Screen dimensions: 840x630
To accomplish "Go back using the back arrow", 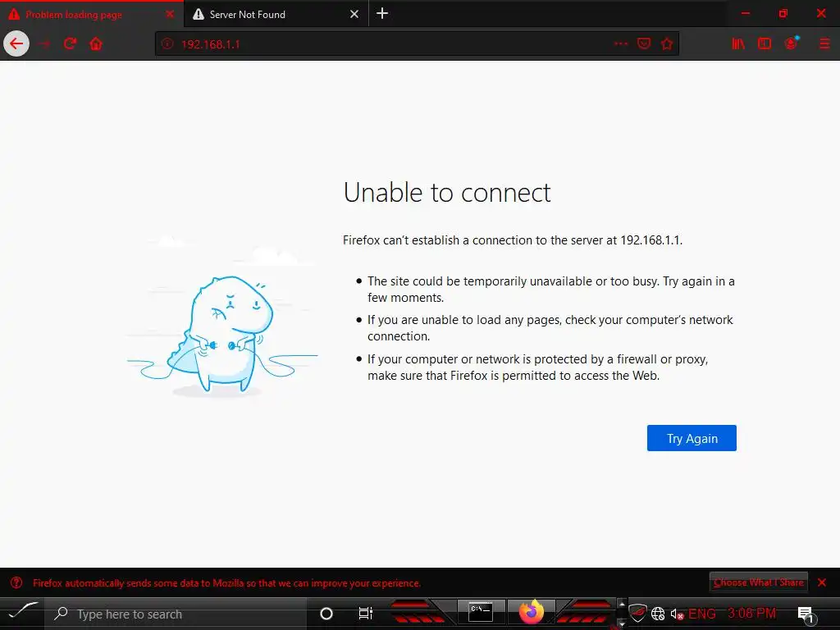I will [x=16, y=44].
